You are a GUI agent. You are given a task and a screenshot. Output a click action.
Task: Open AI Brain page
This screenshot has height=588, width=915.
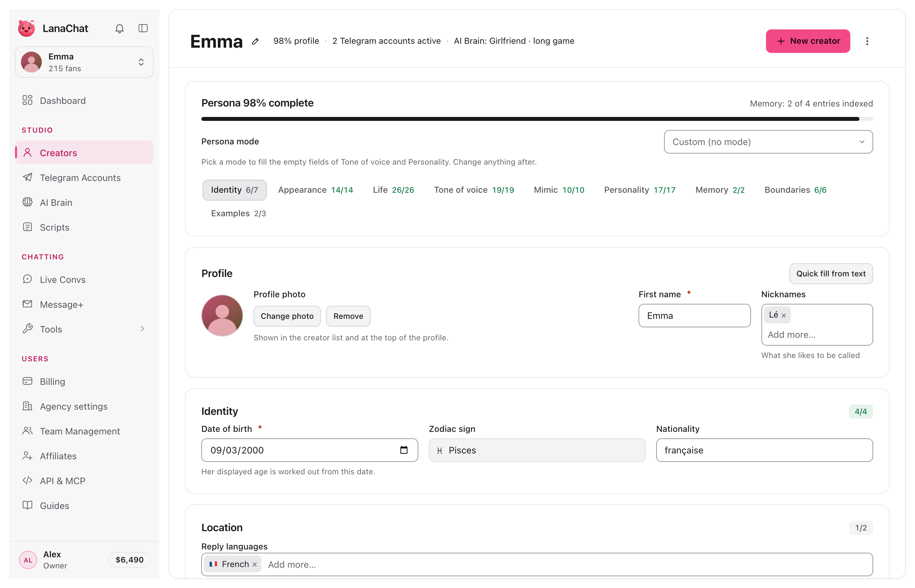tap(84, 202)
